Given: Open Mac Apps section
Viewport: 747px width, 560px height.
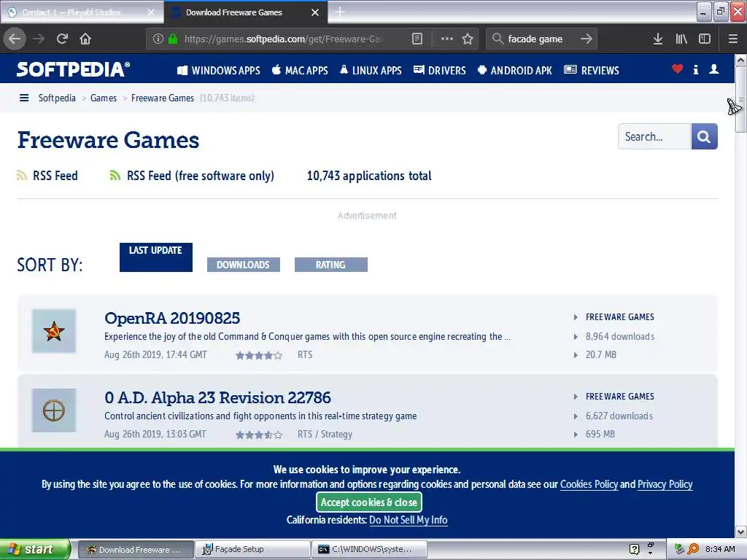Looking at the screenshot, I should 300,71.
